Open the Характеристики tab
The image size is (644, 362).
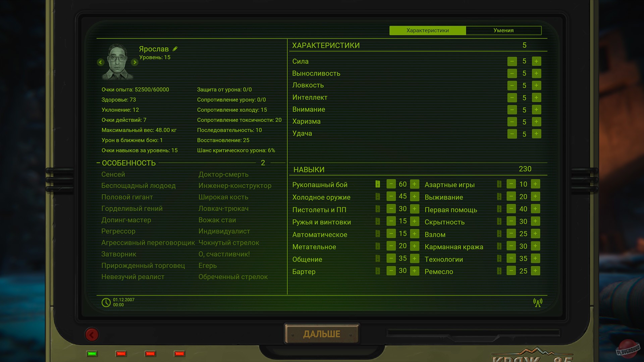(427, 31)
